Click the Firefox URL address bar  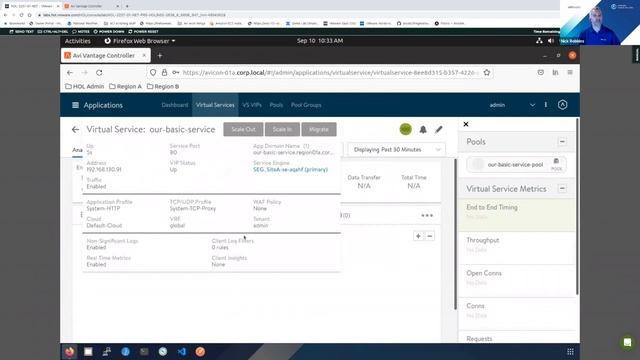pos(320,72)
